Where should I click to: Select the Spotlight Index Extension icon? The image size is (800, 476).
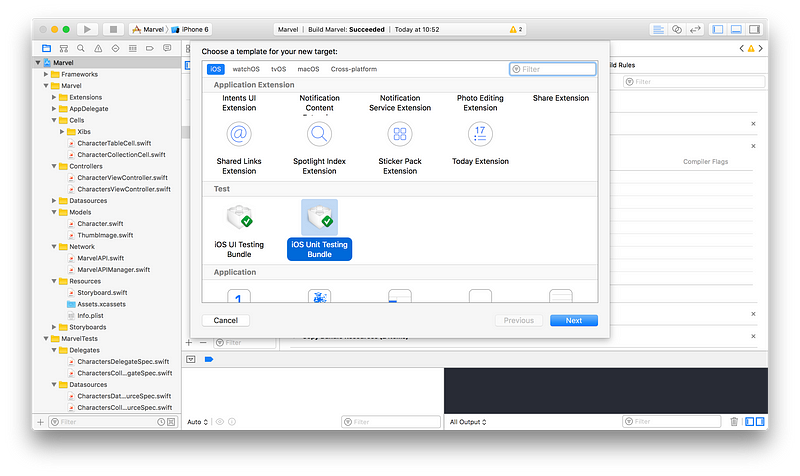(x=319, y=134)
